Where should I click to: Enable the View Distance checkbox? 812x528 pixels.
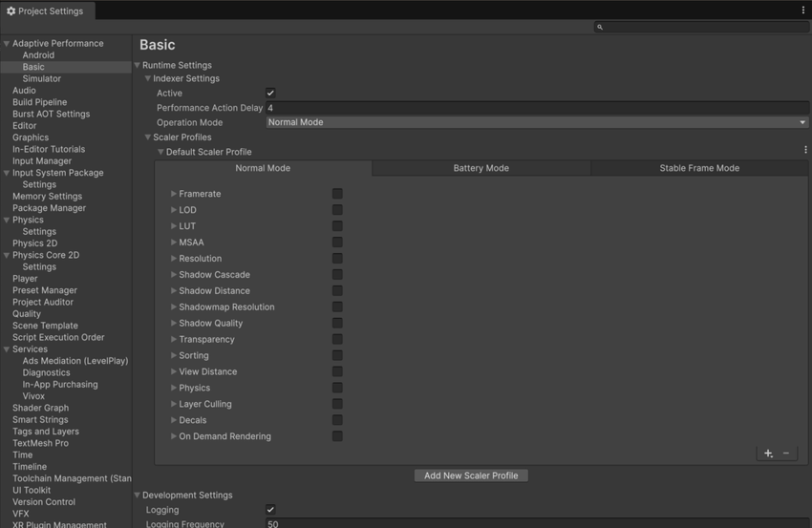pyautogui.click(x=337, y=371)
